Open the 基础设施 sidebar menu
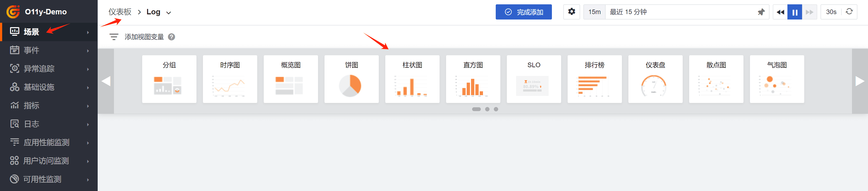 (49, 87)
